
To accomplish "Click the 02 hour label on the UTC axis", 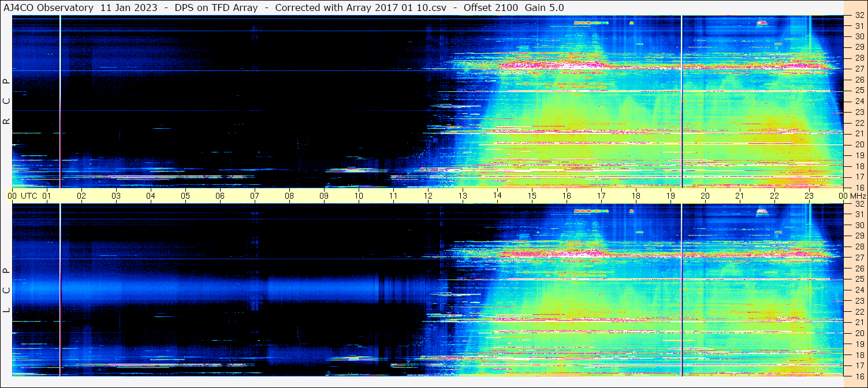I will (81, 196).
